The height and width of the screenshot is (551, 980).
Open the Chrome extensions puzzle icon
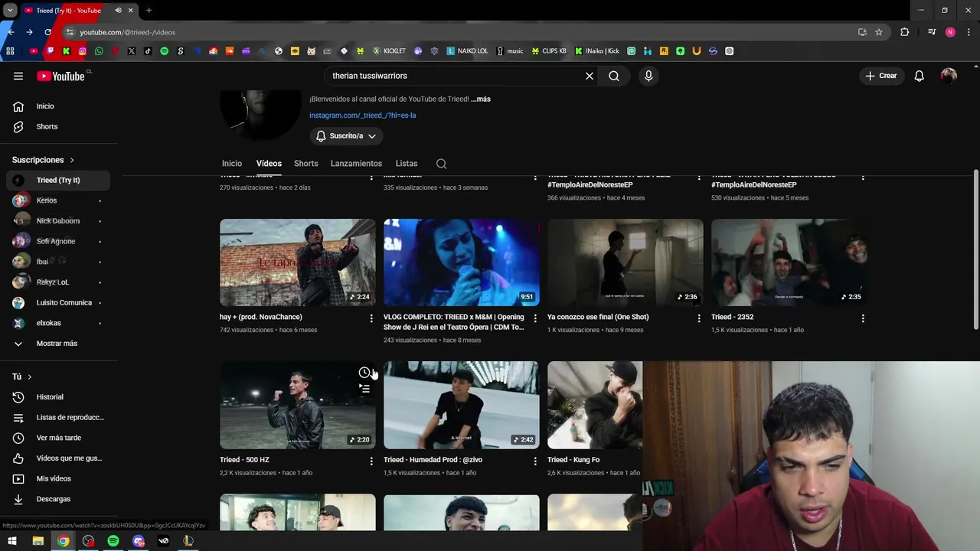click(x=905, y=32)
